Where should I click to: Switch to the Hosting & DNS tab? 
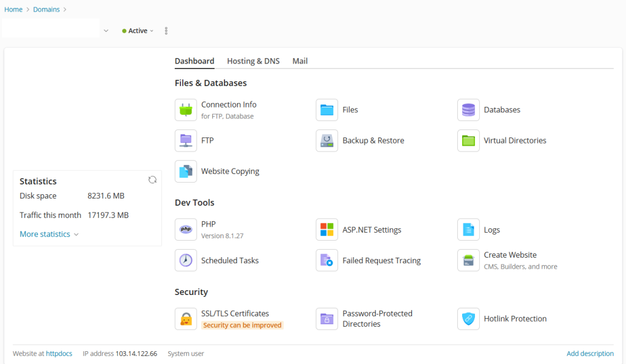253,61
